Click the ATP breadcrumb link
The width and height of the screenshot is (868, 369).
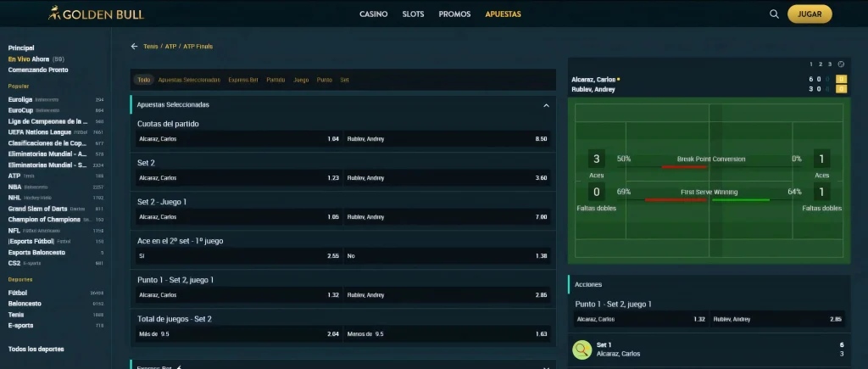coord(170,47)
